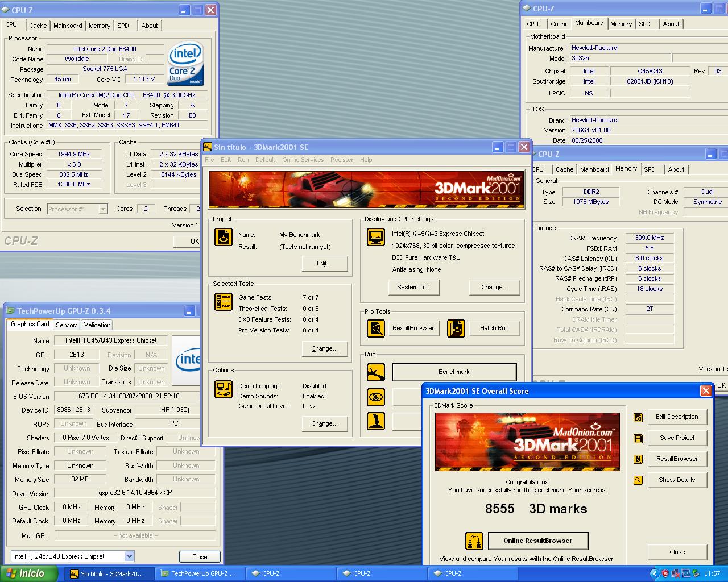Click System Info button
This screenshot has height=582, width=728.
point(413,288)
